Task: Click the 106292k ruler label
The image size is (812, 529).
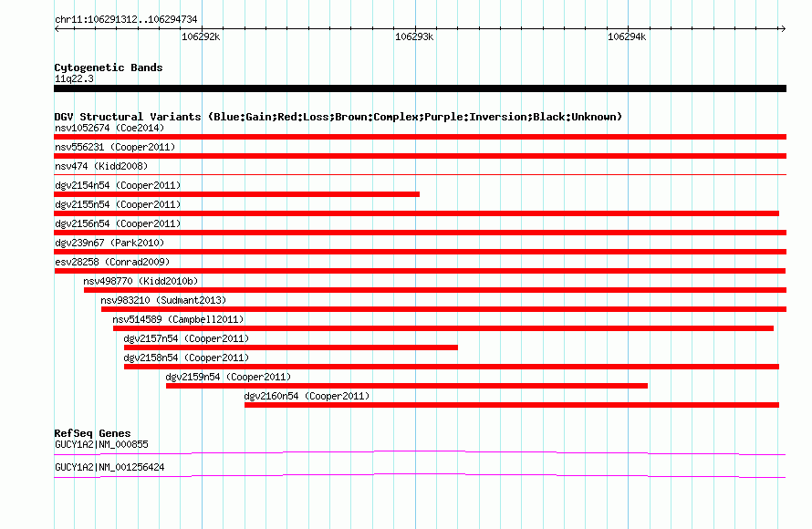Action: pyautogui.click(x=201, y=36)
